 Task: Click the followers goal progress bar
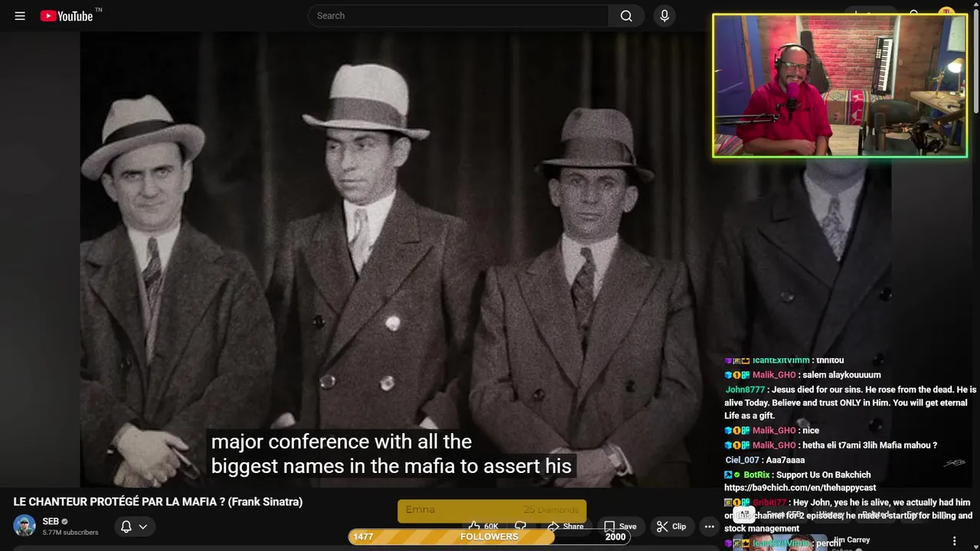pos(489,536)
